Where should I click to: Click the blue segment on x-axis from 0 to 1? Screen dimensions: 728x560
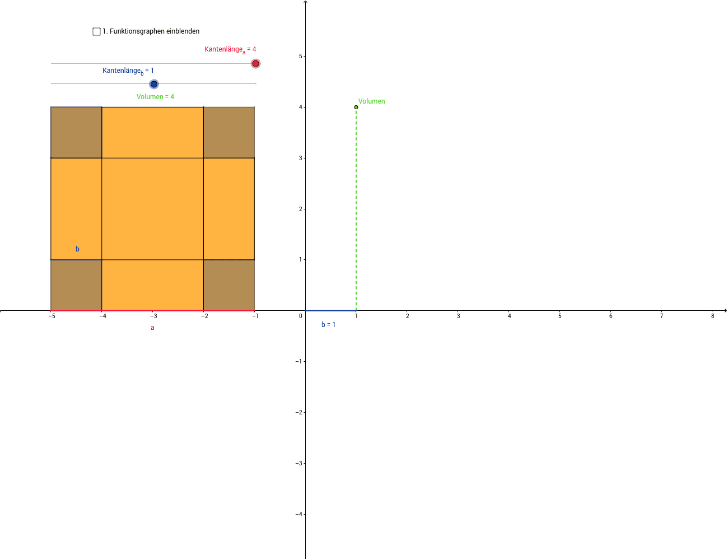coord(330,310)
